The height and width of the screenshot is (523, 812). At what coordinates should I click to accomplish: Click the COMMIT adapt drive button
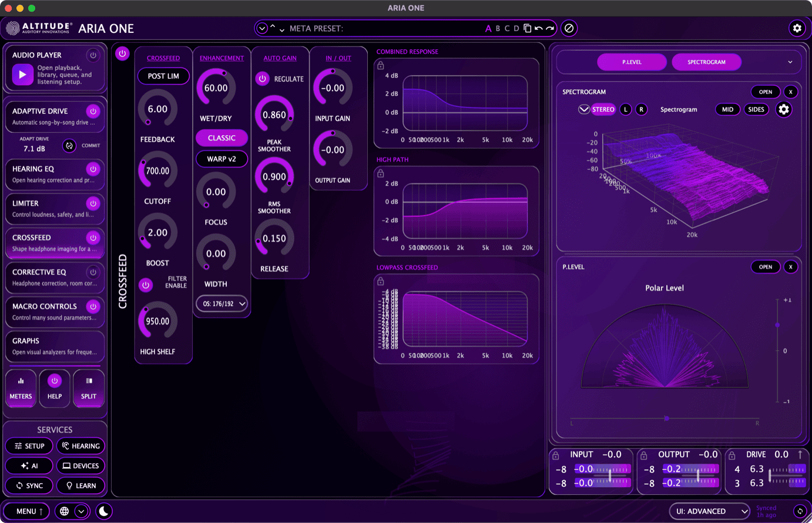click(x=91, y=146)
